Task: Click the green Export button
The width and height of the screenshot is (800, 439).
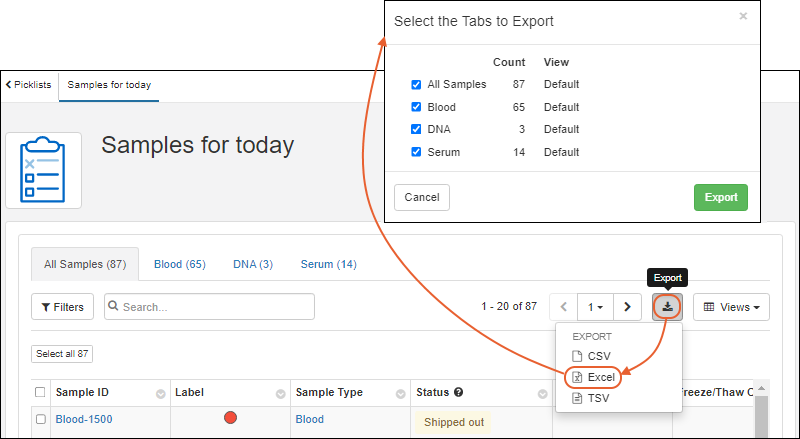Action: pyautogui.click(x=720, y=197)
